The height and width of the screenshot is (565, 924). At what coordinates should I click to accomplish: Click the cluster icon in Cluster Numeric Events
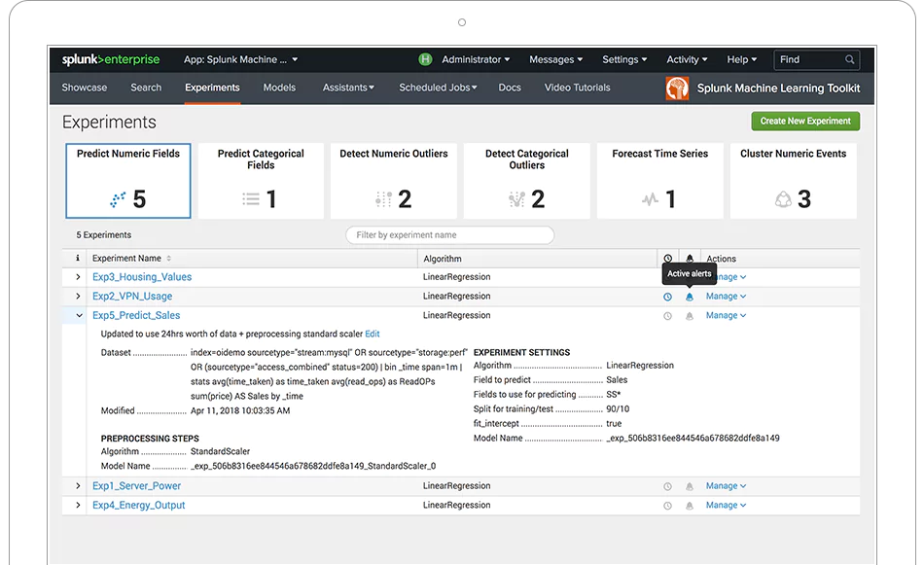(x=783, y=199)
